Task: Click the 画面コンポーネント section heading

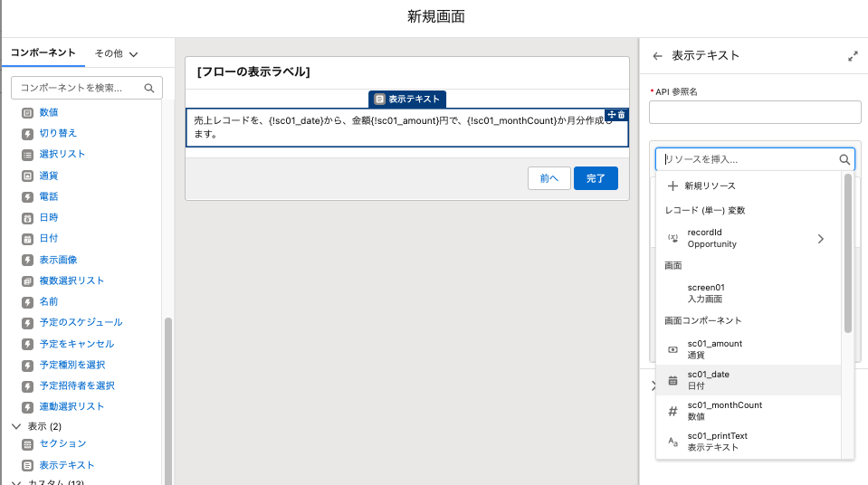Action: coord(702,320)
